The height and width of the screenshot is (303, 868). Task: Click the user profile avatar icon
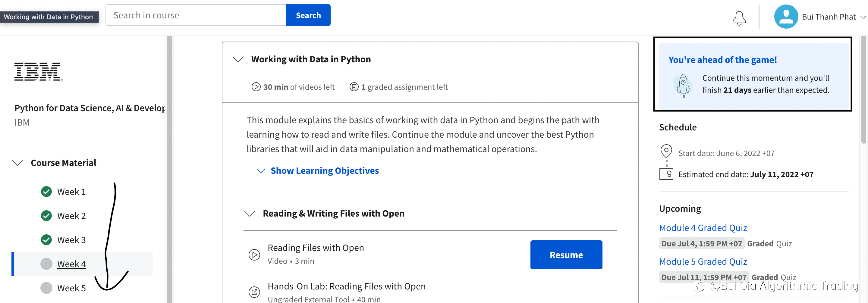[x=786, y=17]
